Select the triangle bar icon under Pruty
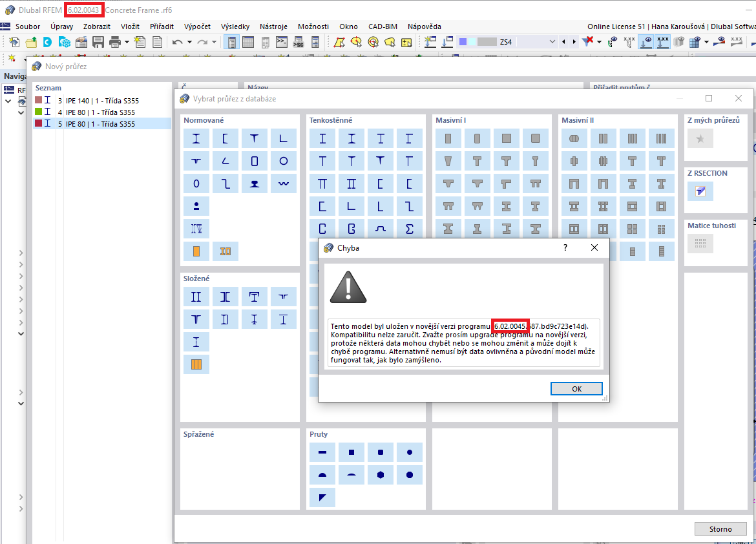 322,497
